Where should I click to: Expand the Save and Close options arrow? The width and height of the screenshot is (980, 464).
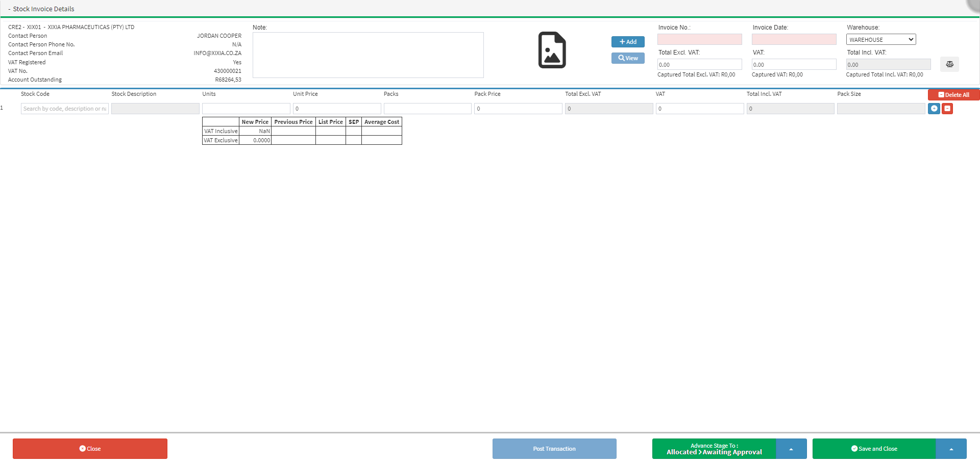951,449
